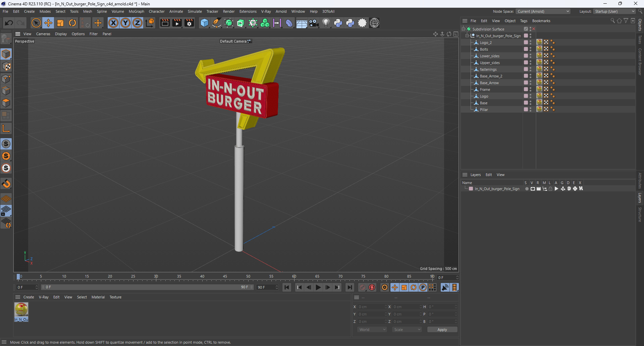Click Apply in coordinates panel
Screen dimensions: 644x346
pos(442,330)
